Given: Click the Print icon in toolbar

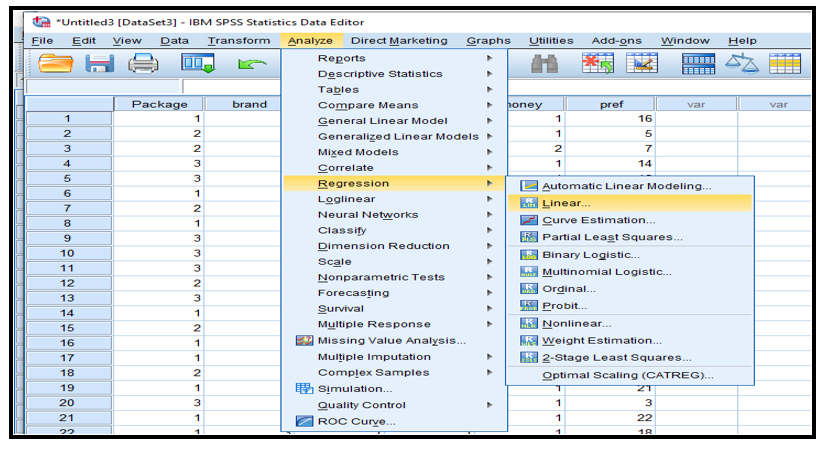Looking at the screenshot, I should [x=143, y=66].
